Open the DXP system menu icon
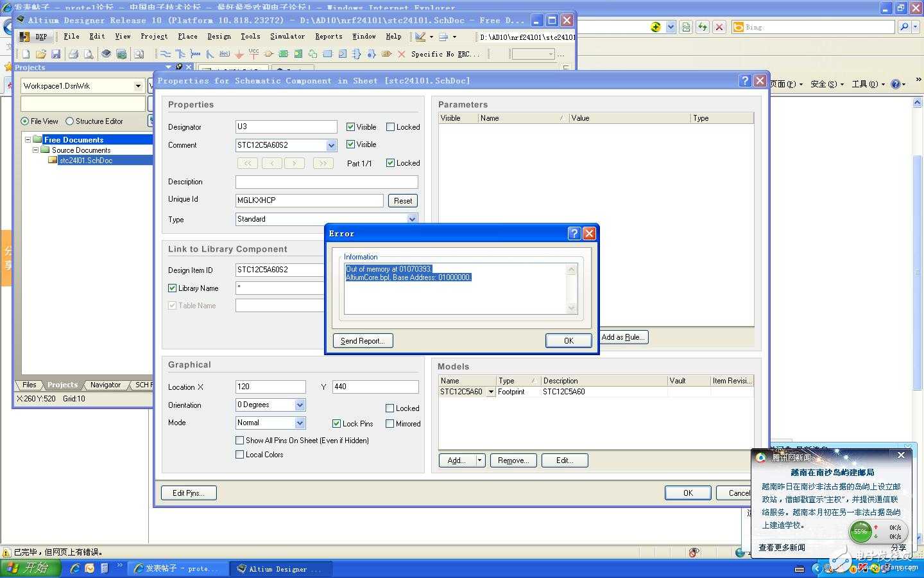The image size is (924, 578). tap(35, 37)
